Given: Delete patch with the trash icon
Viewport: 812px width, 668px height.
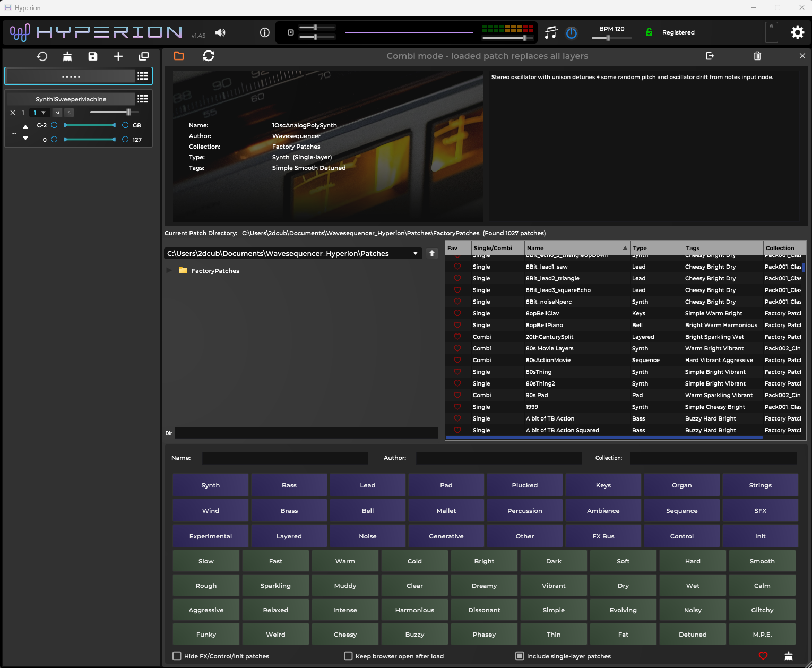Looking at the screenshot, I should pos(757,56).
